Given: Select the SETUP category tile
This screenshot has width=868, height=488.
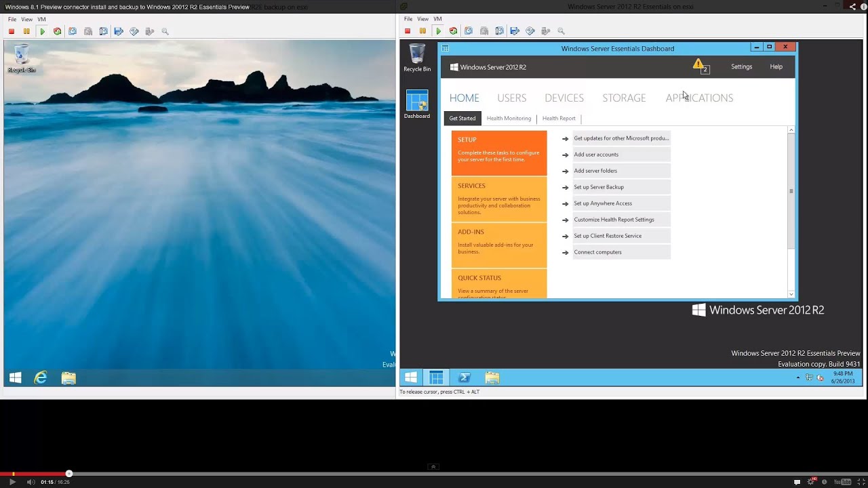Looking at the screenshot, I should [x=499, y=152].
